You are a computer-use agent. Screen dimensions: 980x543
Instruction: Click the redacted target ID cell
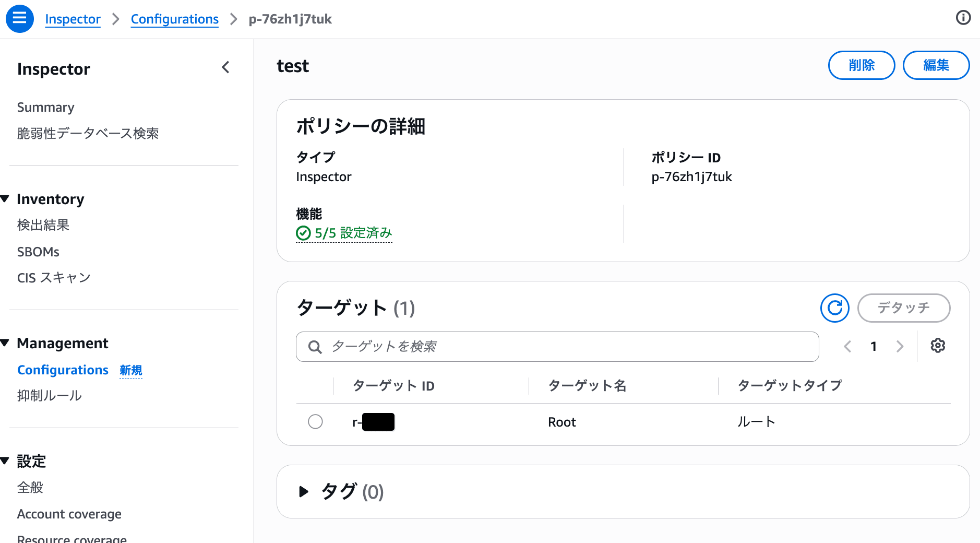tap(374, 422)
